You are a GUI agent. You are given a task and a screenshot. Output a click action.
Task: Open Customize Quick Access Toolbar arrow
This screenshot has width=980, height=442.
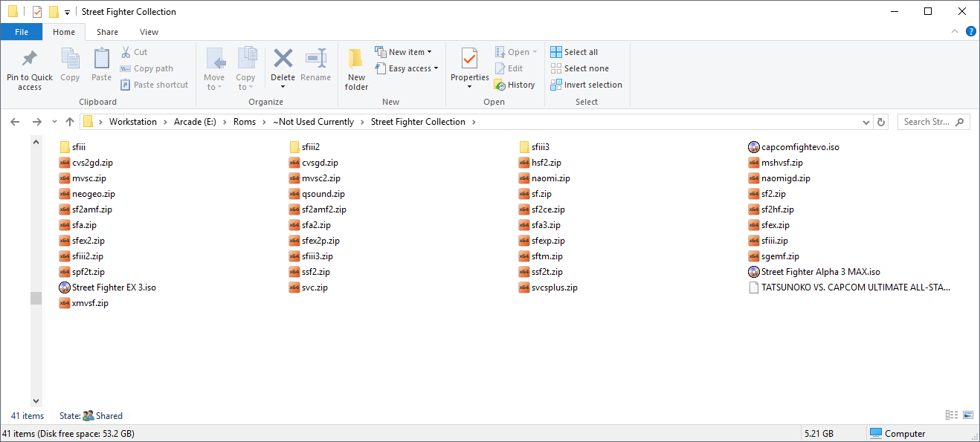pos(67,12)
